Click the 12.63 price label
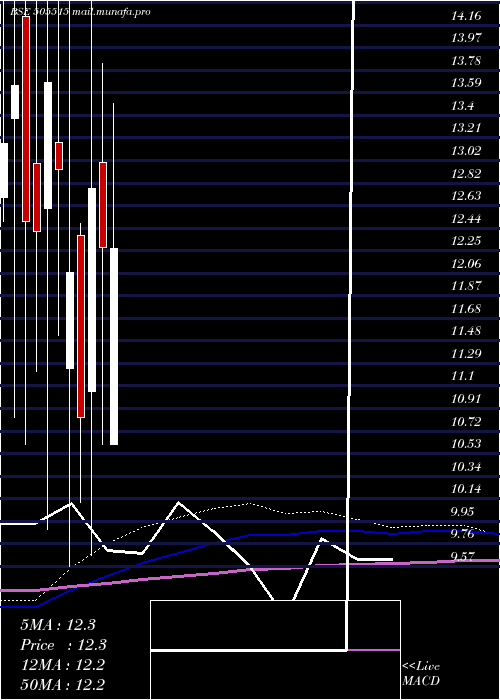 466,196
